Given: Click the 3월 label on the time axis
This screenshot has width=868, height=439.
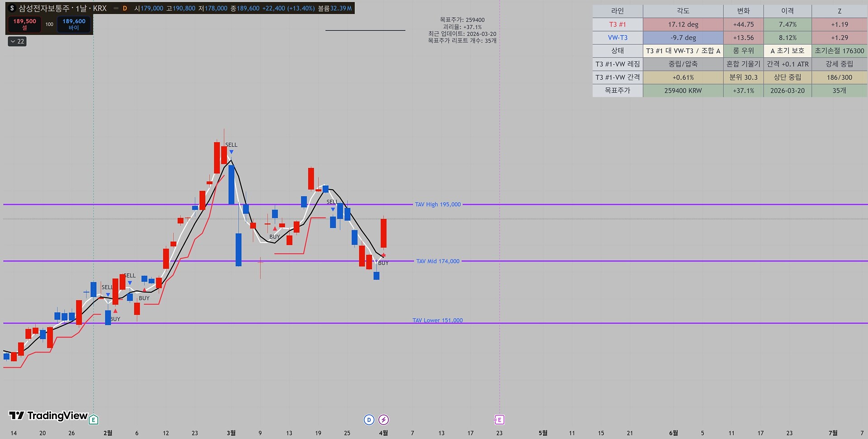Looking at the screenshot, I should click(x=231, y=433).
